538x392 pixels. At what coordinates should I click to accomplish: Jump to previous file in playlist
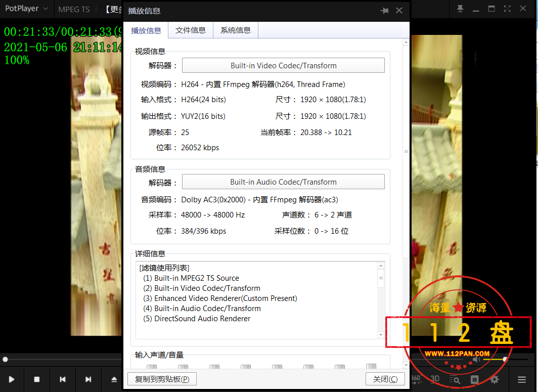tap(63, 379)
